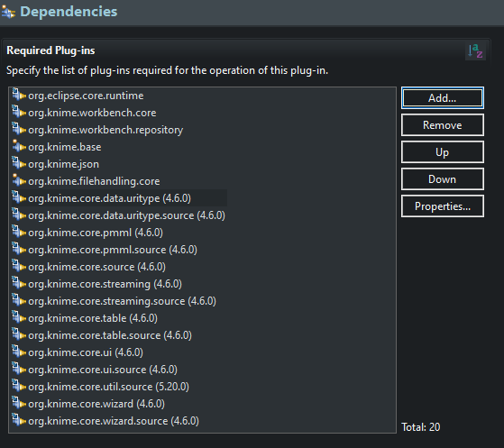Click icon of org.knime.core.wizard.source entry
This screenshot has height=448, width=504.
tap(19, 420)
